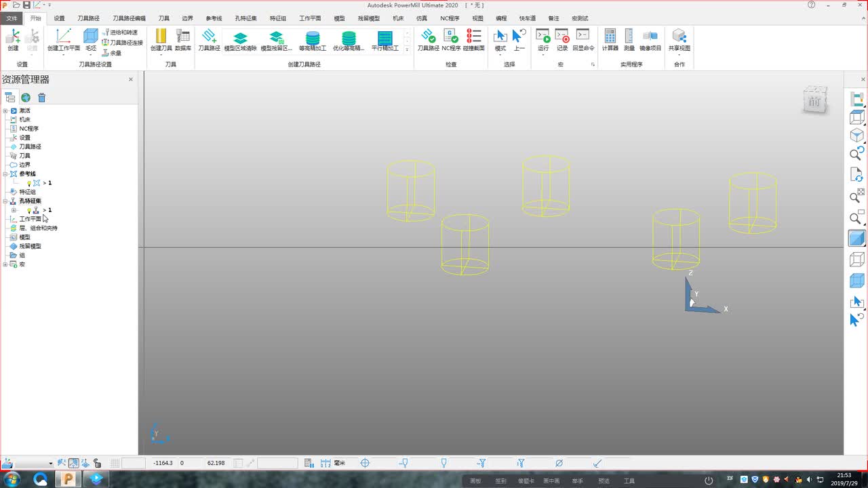This screenshot has height=488, width=868.
Task: Select 残留模型 tree entry
Action: 30,246
